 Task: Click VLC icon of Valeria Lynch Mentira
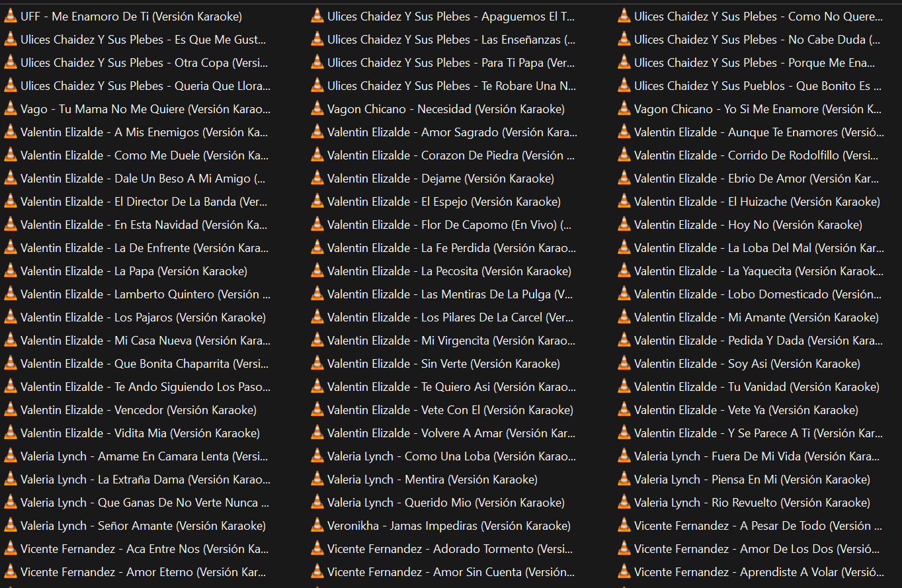click(x=317, y=480)
